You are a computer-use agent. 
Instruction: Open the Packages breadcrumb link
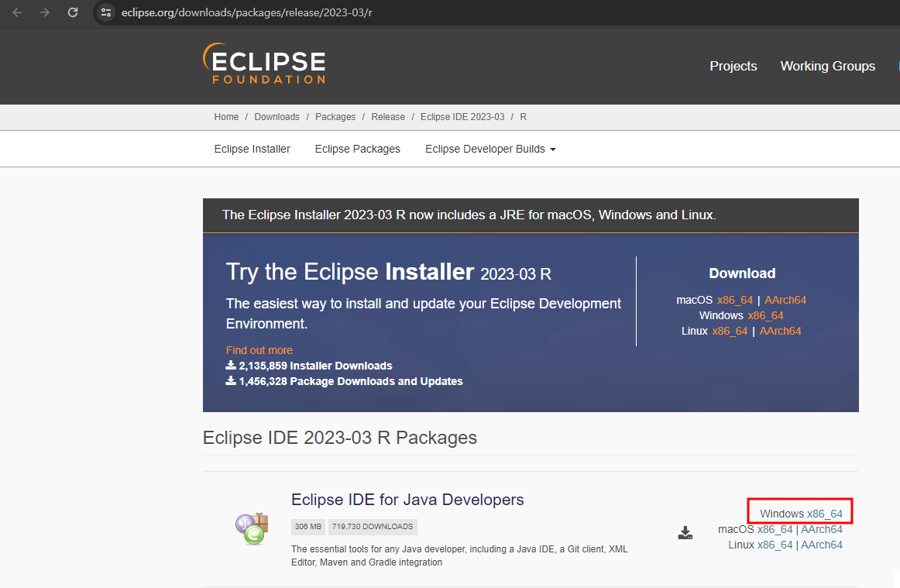point(335,116)
